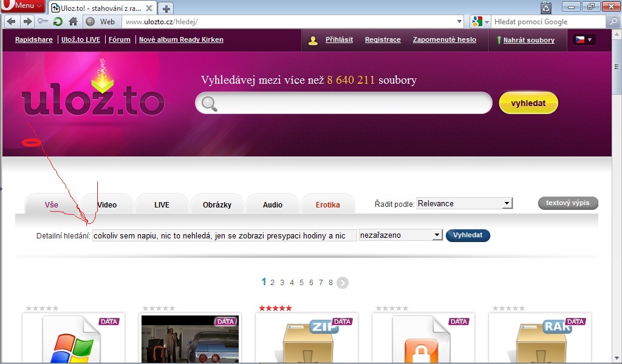The image size is (622, 364).
Task: Open the Ulož.to LIVE link
Action: click(81, 39)
